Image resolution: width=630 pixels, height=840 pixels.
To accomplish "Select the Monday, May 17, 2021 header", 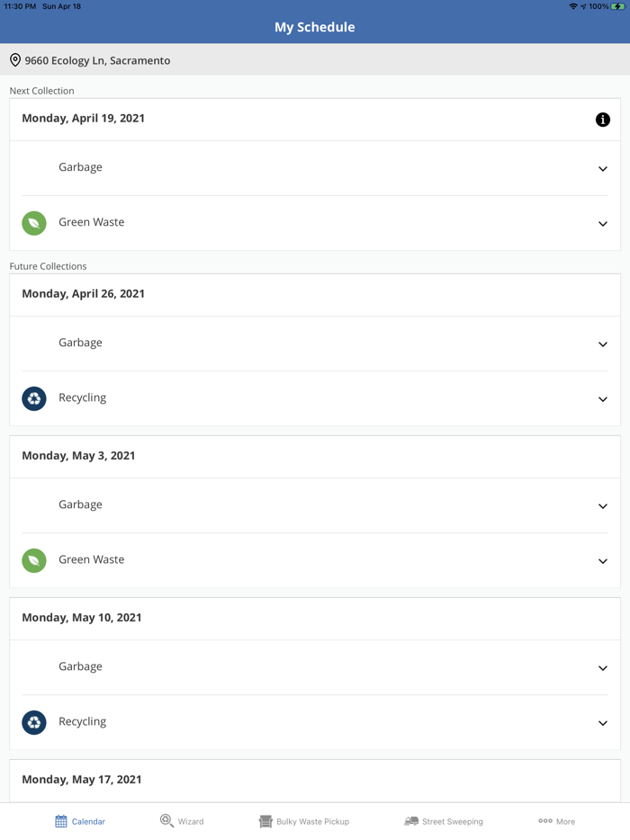I will [x=82, y=780].
